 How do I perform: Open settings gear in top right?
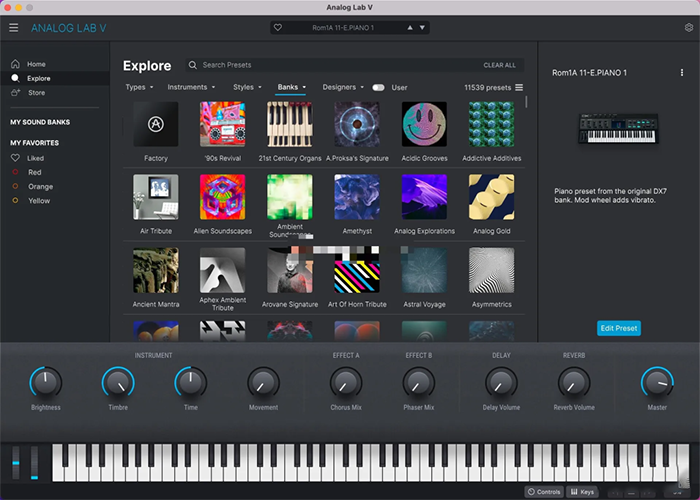pos(688,28)
